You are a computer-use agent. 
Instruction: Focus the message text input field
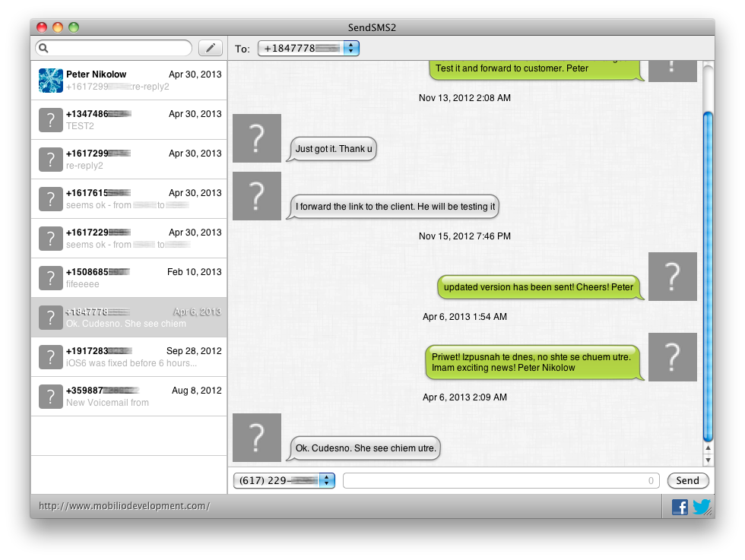(501, 481)
